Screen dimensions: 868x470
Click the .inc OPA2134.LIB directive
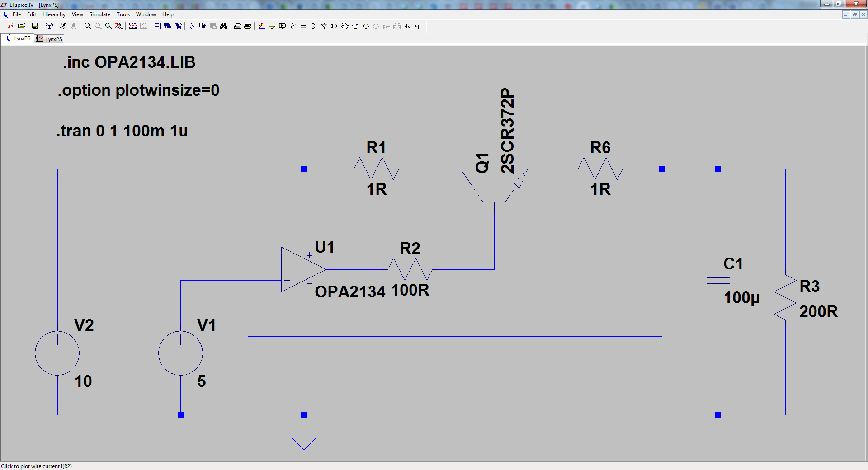tap(129, 62)
